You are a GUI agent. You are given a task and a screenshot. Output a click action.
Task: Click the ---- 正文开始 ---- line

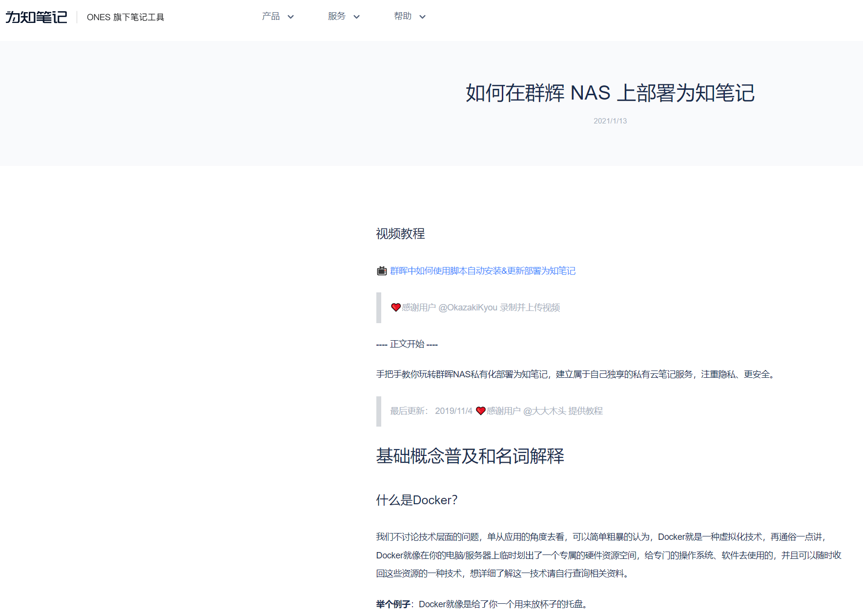[x=407, y=344]
